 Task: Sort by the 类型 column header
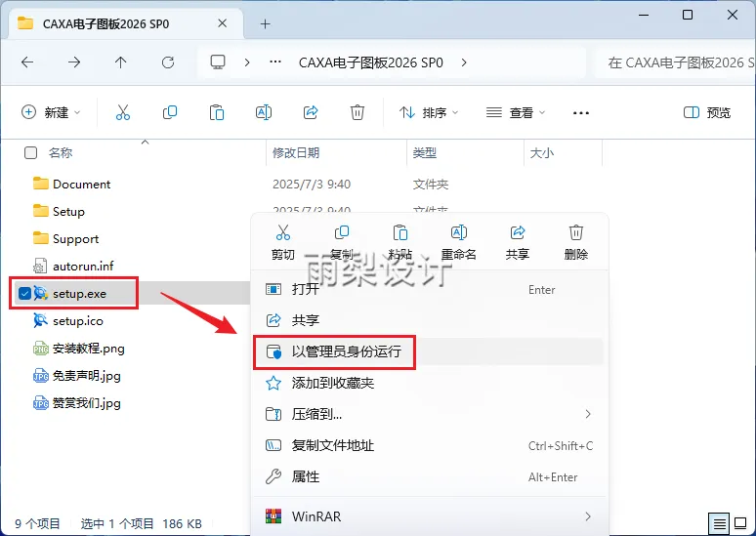[x=425, y=153]
